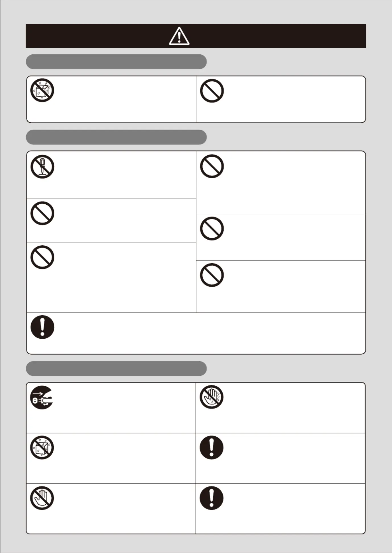
Task: Select the first gray section header bar
Action: (116, 62)
